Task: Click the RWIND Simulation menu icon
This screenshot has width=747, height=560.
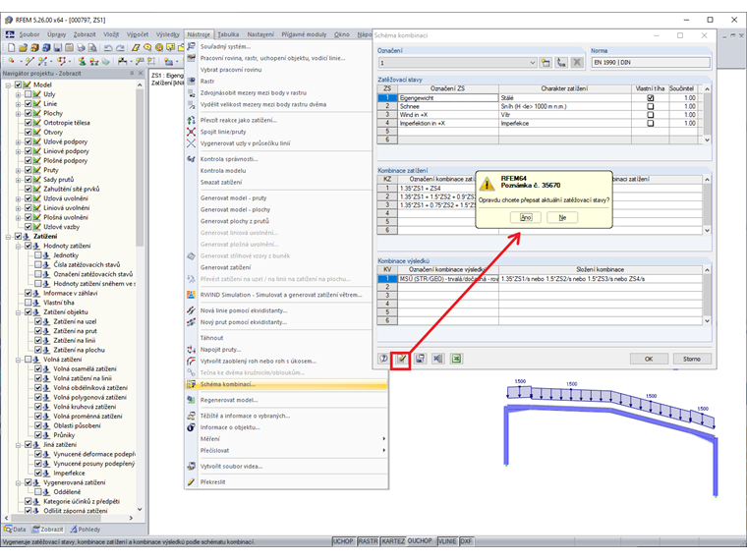Action: [x=191, y=295]
